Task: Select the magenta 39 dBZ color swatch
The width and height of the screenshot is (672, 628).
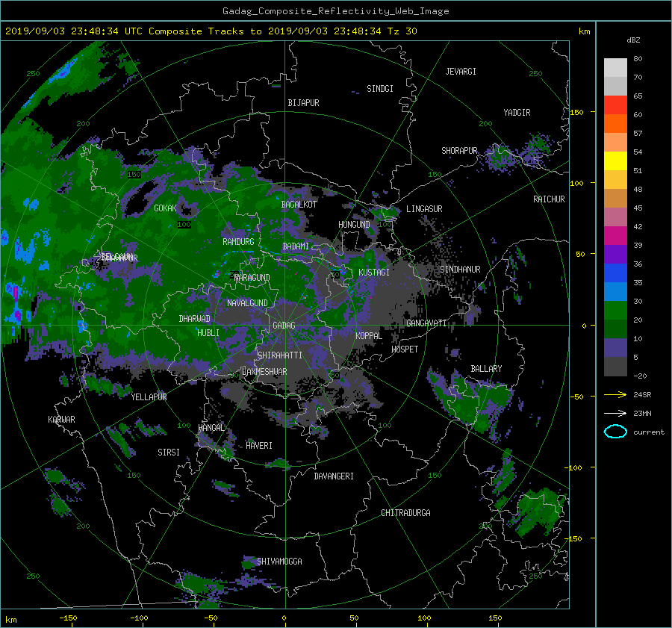Action: click(x=615, y=236)
